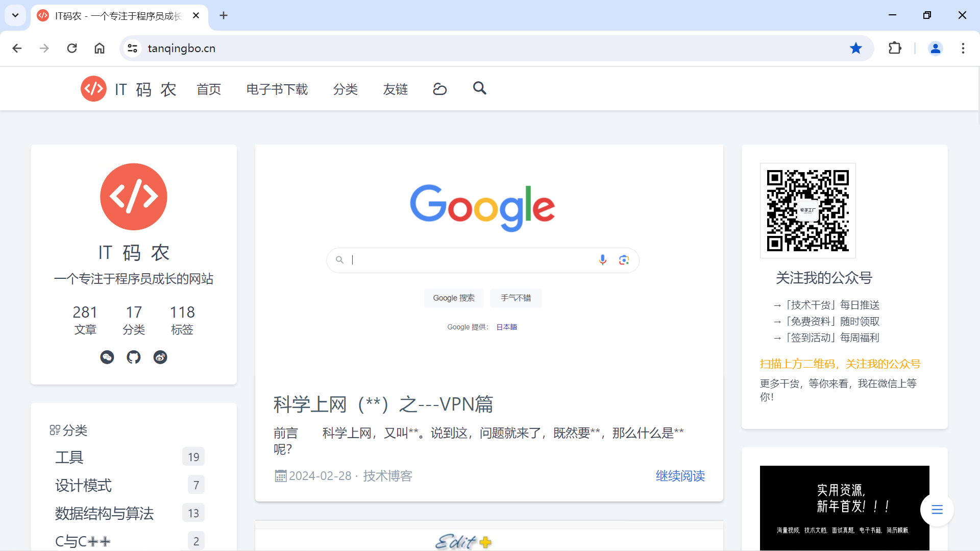Click the calendar icon beside 2024-02-28

[x=280, y=476]
